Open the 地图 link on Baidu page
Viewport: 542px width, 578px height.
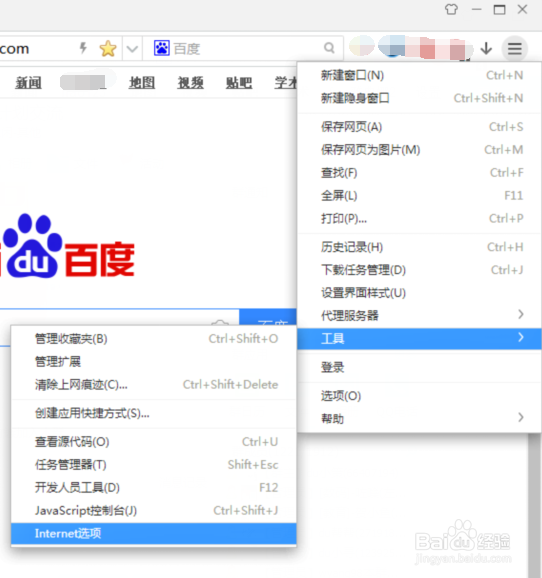142,83
